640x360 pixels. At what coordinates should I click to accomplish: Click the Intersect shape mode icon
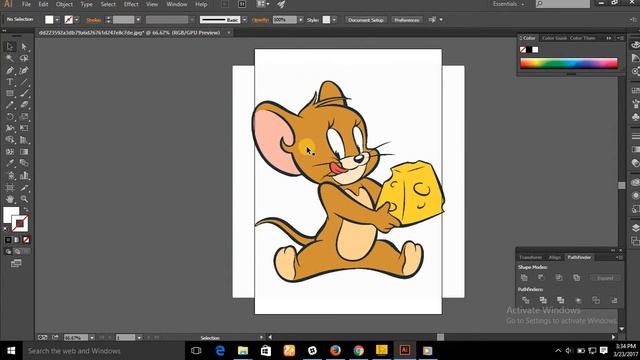559,278
